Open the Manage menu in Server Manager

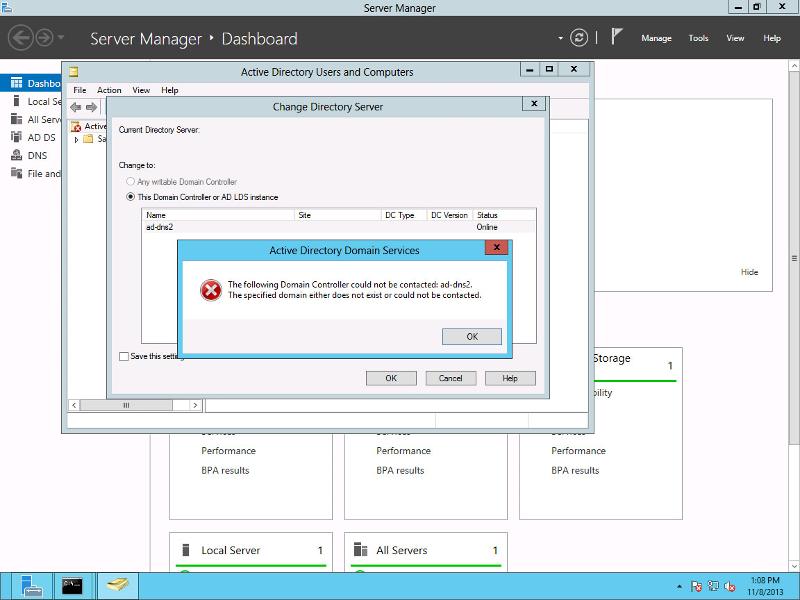pos(656,38)
